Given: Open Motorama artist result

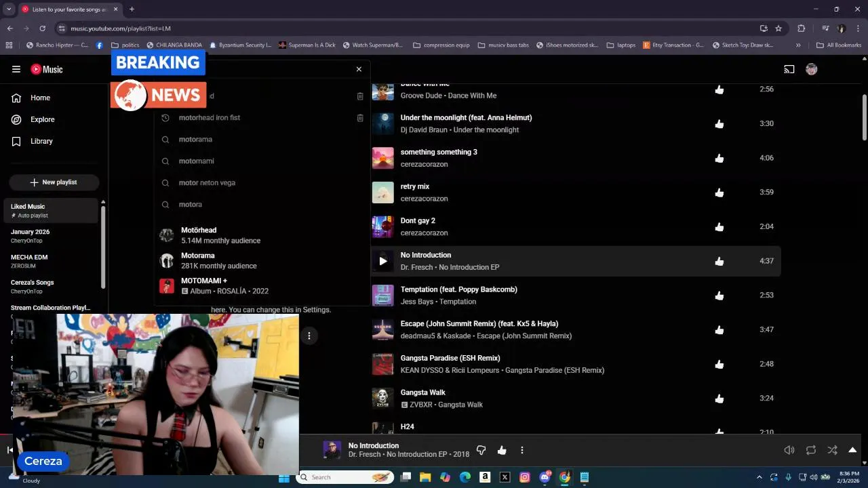Looking at the screenshot, I should (262, 261).
